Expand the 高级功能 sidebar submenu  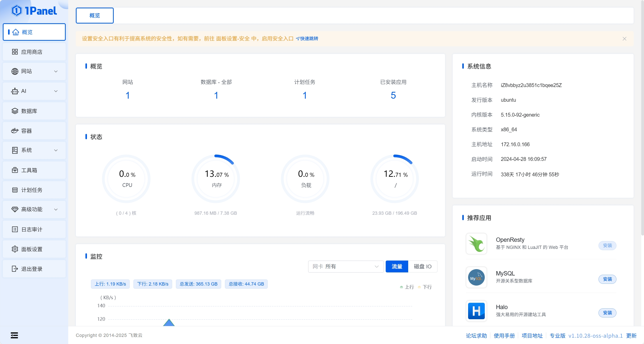point(56,210)
